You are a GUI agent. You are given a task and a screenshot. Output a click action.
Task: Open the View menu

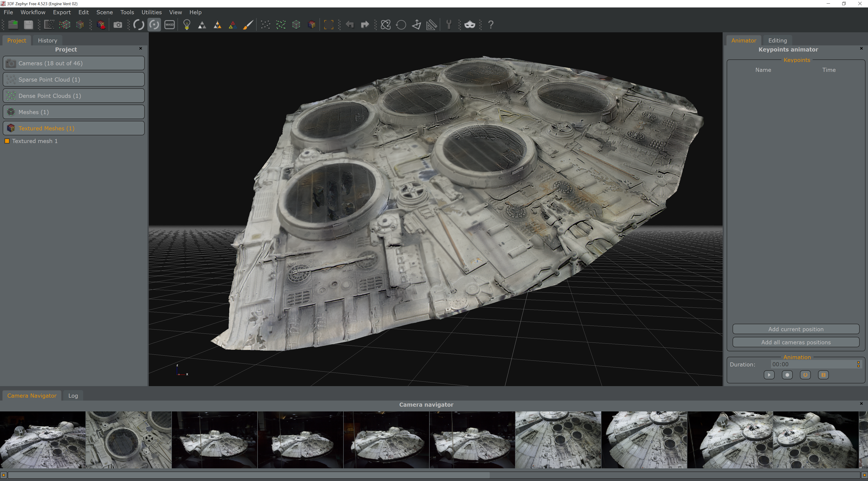[x=175, y=12]
